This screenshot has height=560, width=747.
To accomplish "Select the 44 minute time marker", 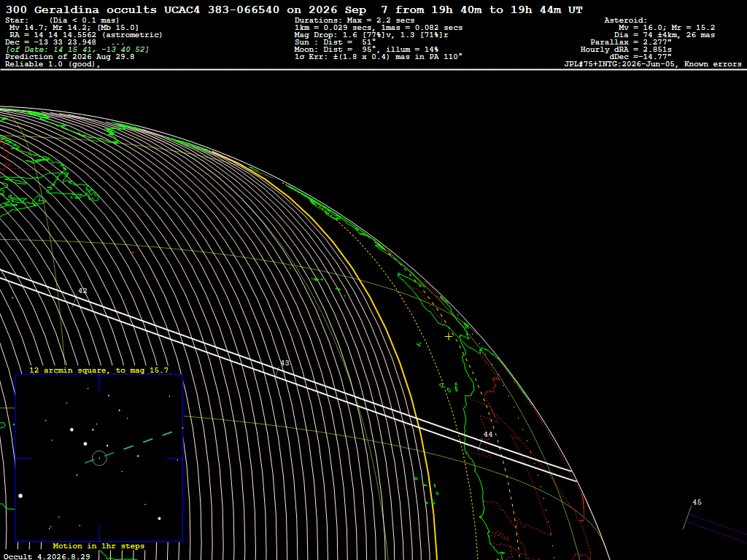I will pyautogui.click(x=488, y=435).
